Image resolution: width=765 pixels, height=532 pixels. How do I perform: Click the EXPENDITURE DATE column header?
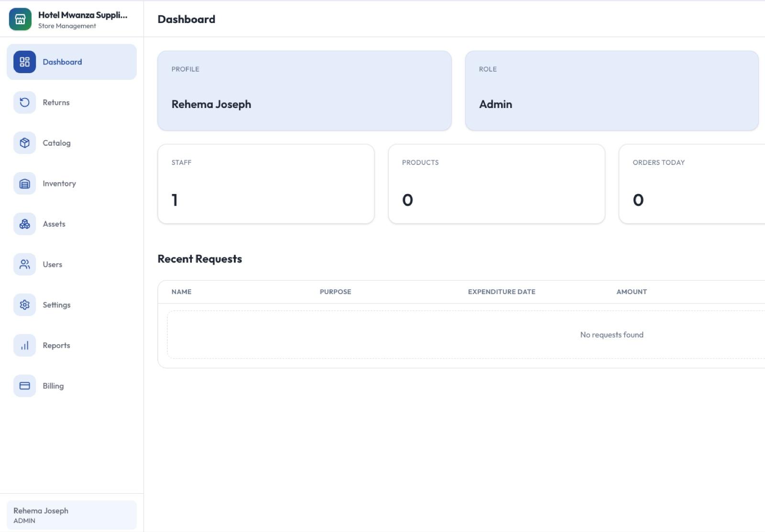[x=502, y=292]
